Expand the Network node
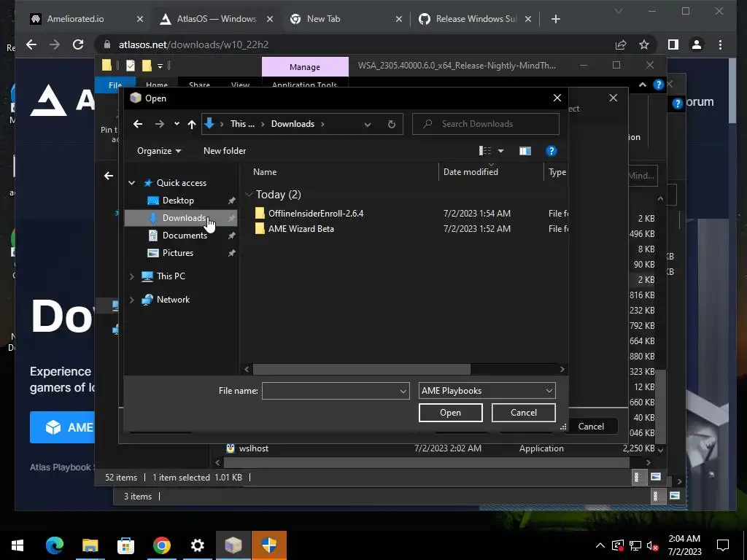Image resolution: width=747 pixels, height=560 pixels. click(x=132, y=300)
